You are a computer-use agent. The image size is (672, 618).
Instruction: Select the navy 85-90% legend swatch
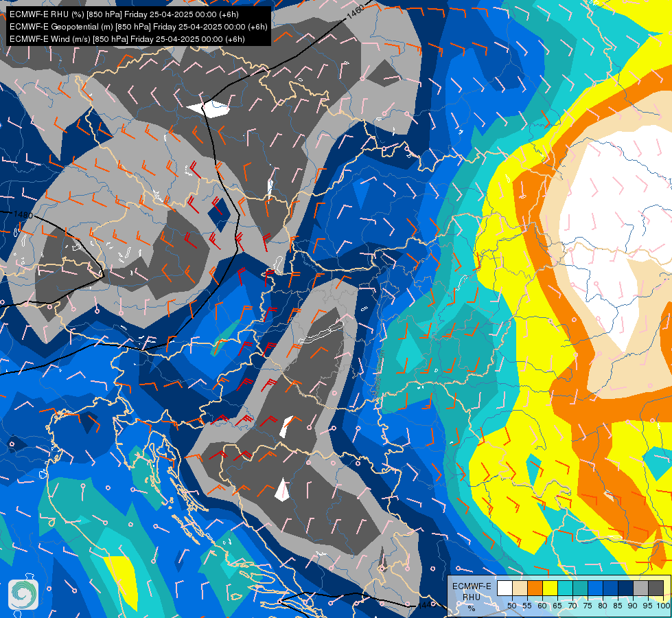click(625, 588)
